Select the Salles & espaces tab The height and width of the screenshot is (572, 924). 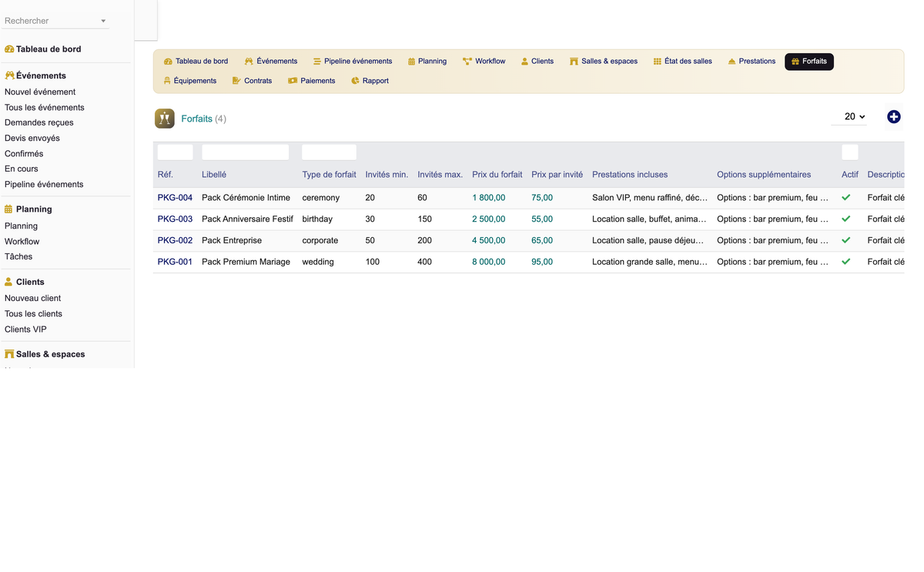coord(604,62)
